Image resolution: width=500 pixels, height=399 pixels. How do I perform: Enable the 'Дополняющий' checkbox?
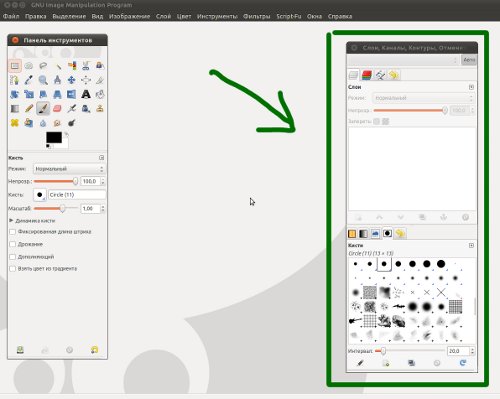coord(13,257)
